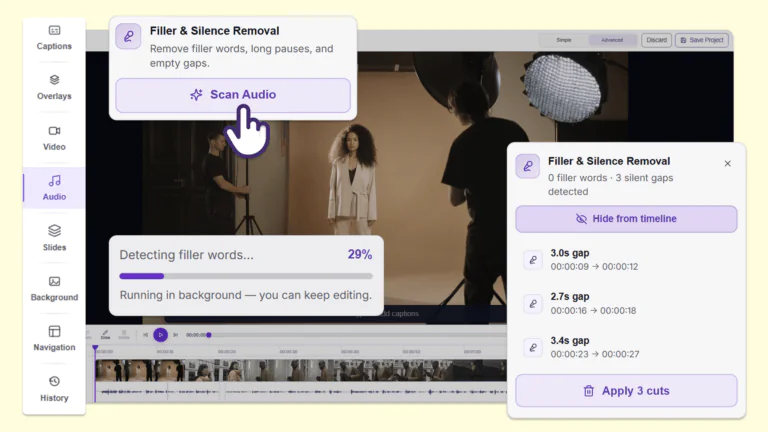Click the timeline playhead marker
This screenshot has width=768, height=432.
click(95, 348)
